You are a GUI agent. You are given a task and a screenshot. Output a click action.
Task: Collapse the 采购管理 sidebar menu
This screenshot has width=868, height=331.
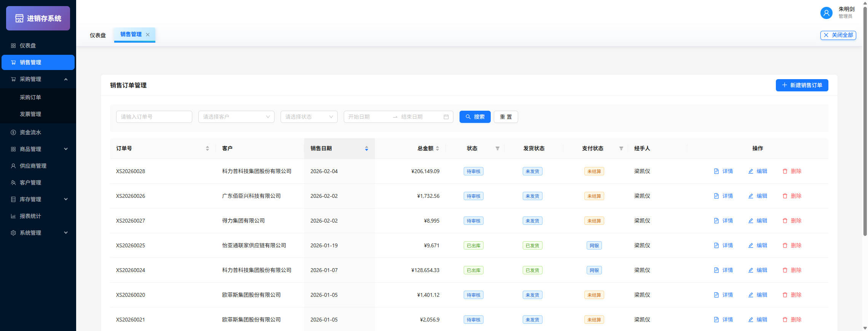coord(38,79)
